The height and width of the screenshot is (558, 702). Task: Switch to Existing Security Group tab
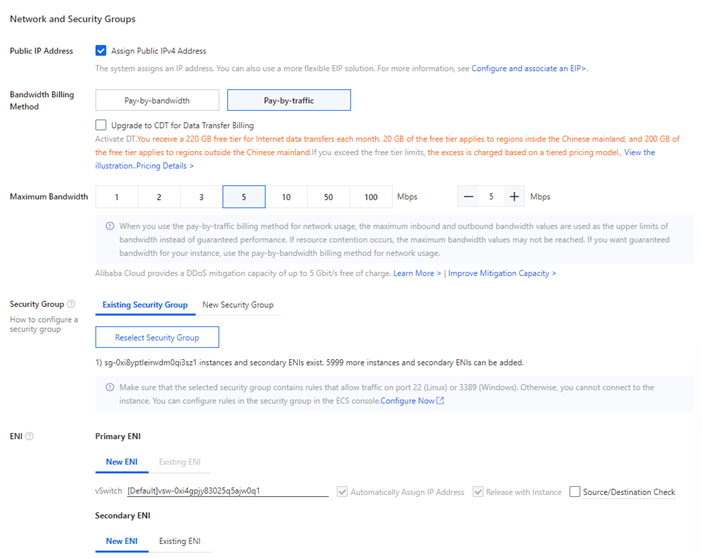145,305
